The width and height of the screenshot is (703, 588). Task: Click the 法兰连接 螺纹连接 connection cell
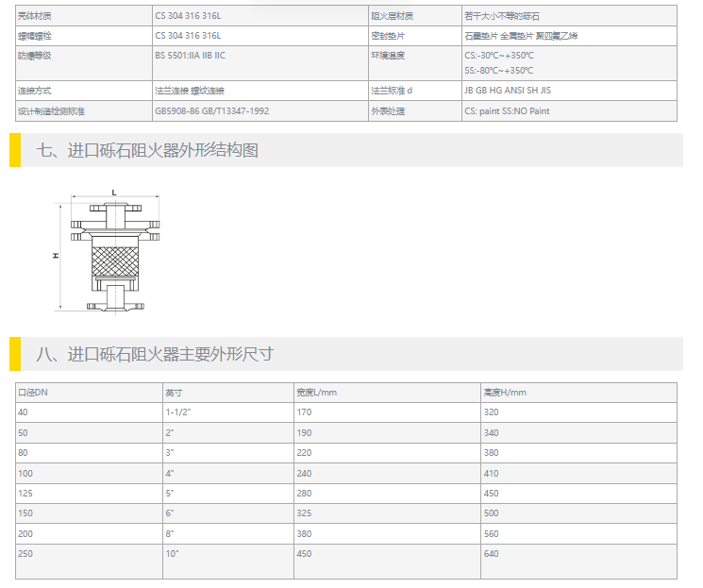[x=190, y=91]
